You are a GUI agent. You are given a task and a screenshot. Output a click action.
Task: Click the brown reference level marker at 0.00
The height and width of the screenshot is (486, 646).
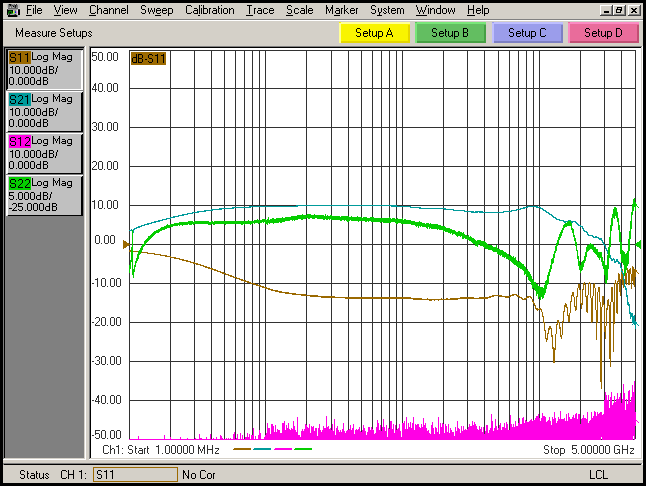[x=126, y=245]
